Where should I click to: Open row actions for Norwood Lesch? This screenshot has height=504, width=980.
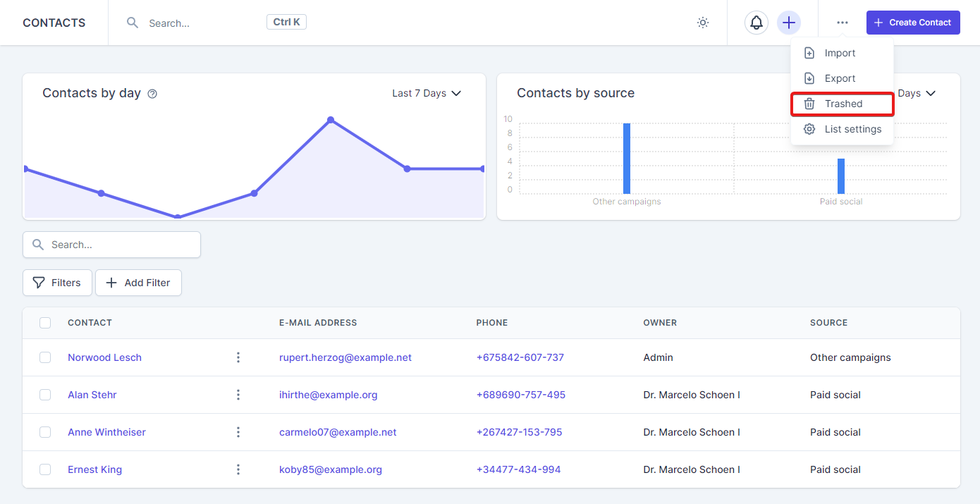click(238, 357)
